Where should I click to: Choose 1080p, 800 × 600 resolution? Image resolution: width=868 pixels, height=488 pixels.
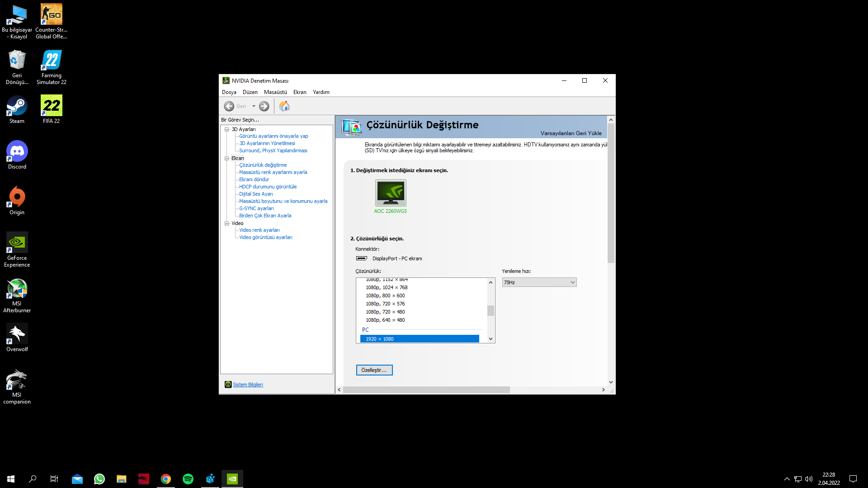[x=385, y=296]
